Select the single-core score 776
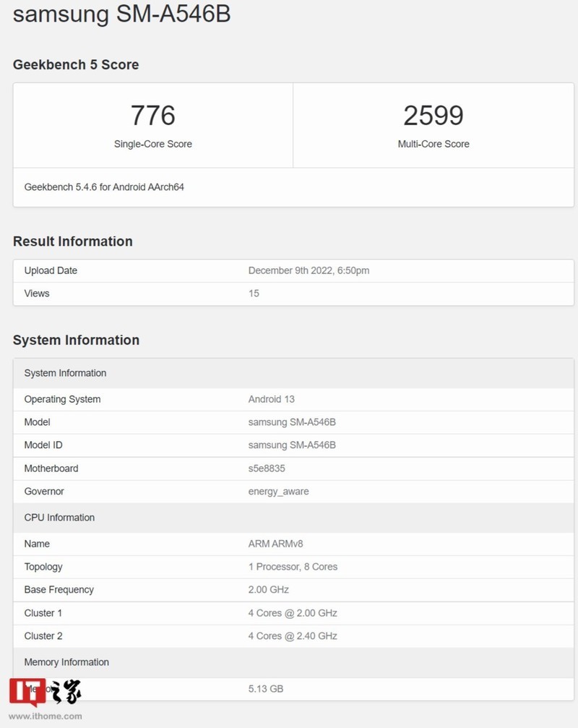The width and height of the screenshot is (578, 728). tap(152, 116)
